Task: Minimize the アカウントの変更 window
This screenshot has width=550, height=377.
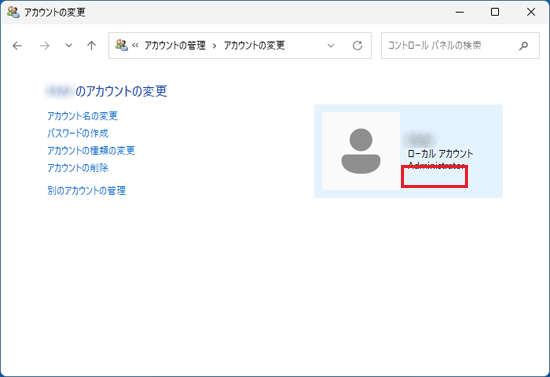Action: 460,12
